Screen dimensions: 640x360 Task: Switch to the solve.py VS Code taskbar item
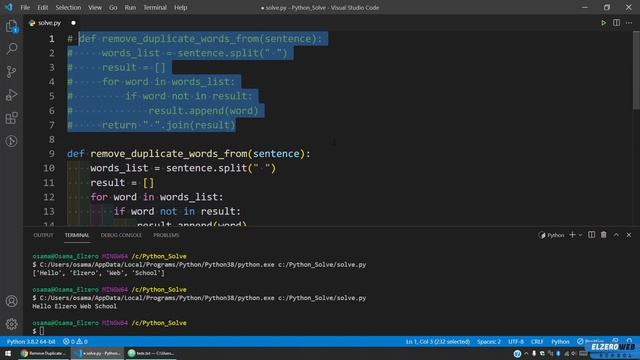tap(98, 353)
